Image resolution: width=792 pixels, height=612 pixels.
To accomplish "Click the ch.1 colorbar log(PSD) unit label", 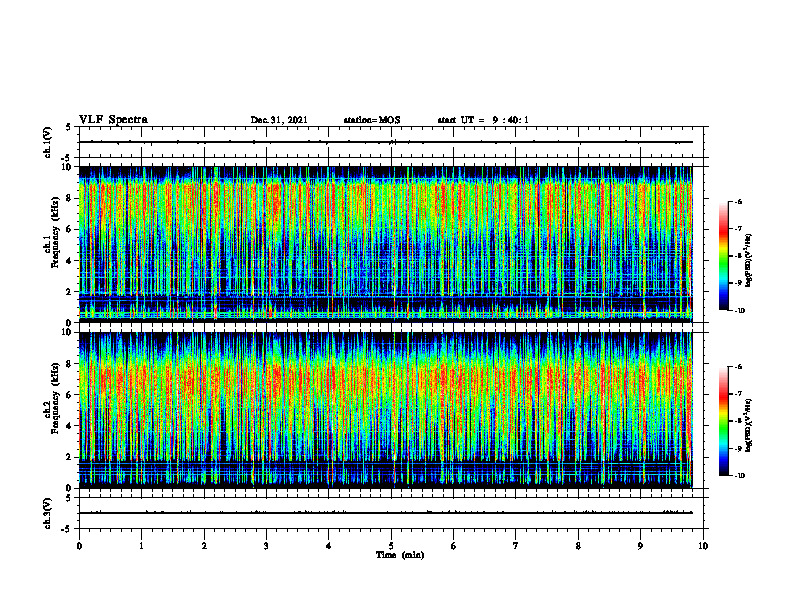I will [x=749, y=260].
